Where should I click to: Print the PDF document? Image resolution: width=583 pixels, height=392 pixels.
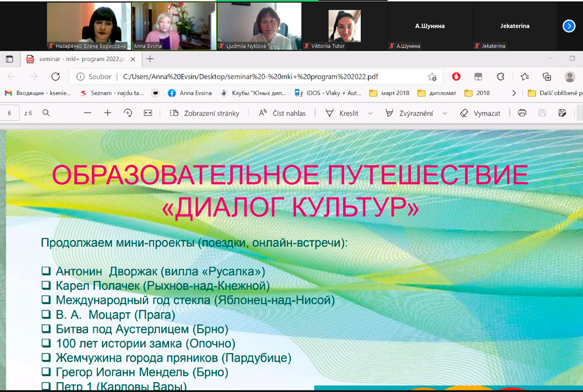click(522, 113)
